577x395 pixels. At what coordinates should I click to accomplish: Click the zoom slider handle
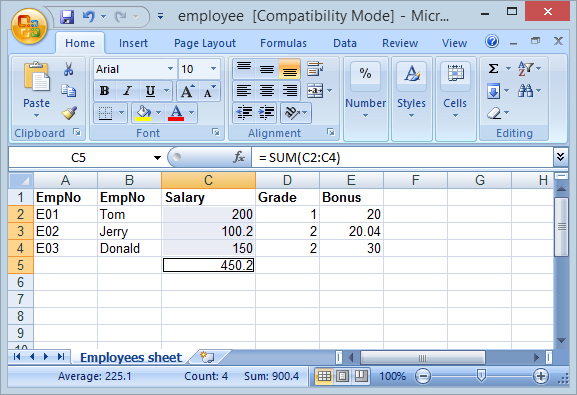click(x=481, y=376)
